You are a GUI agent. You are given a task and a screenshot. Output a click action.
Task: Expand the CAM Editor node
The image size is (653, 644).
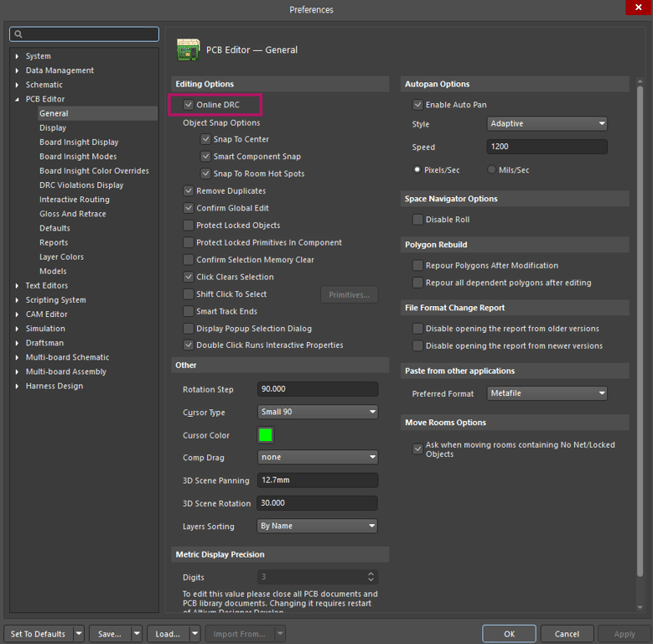click(x=17, y=314)
